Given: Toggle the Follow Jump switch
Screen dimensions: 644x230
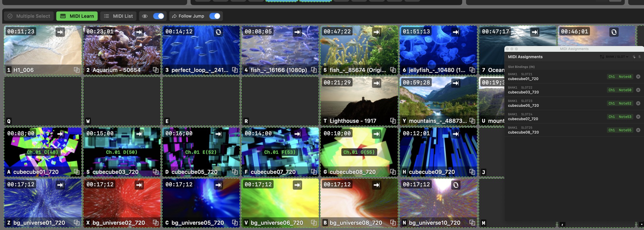Looking at the screenshot, I should (215, 16).
